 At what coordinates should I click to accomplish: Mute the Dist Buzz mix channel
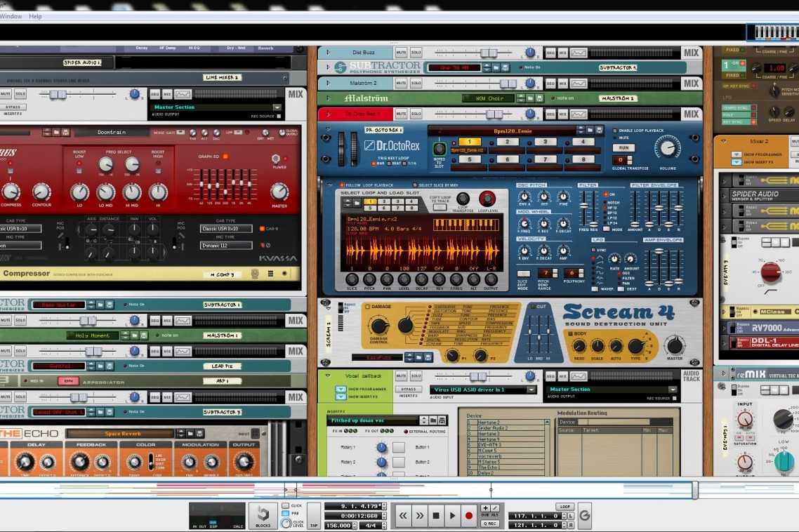point(401,53)
